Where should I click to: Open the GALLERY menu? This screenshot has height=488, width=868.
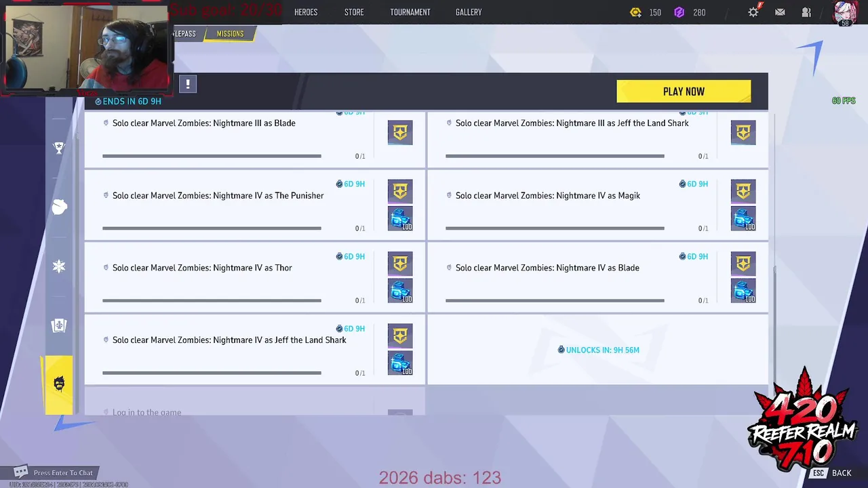469,12
